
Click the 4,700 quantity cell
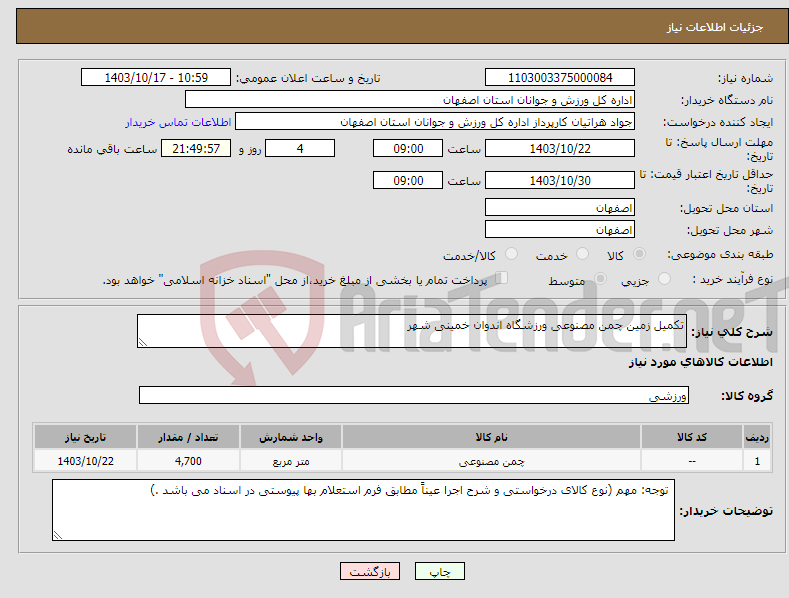point(188,461)
